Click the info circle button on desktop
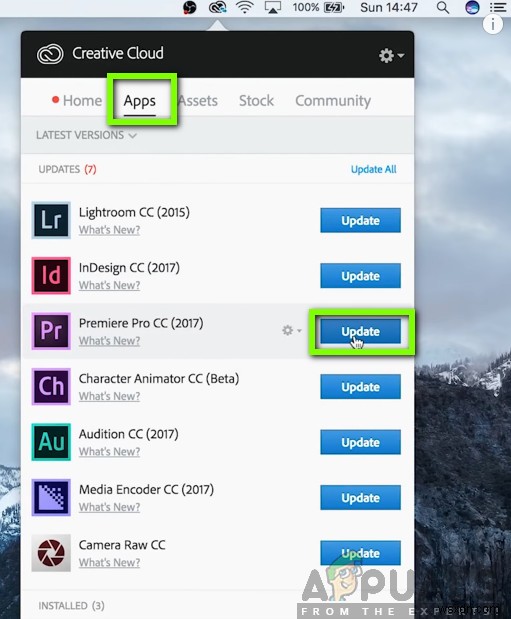511x619 pixels. point(492,24)
